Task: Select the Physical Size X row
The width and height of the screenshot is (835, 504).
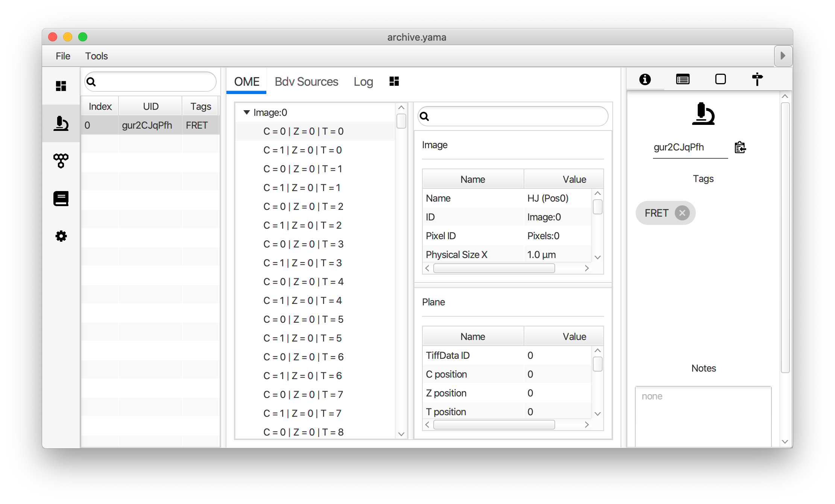Action: 507,255
